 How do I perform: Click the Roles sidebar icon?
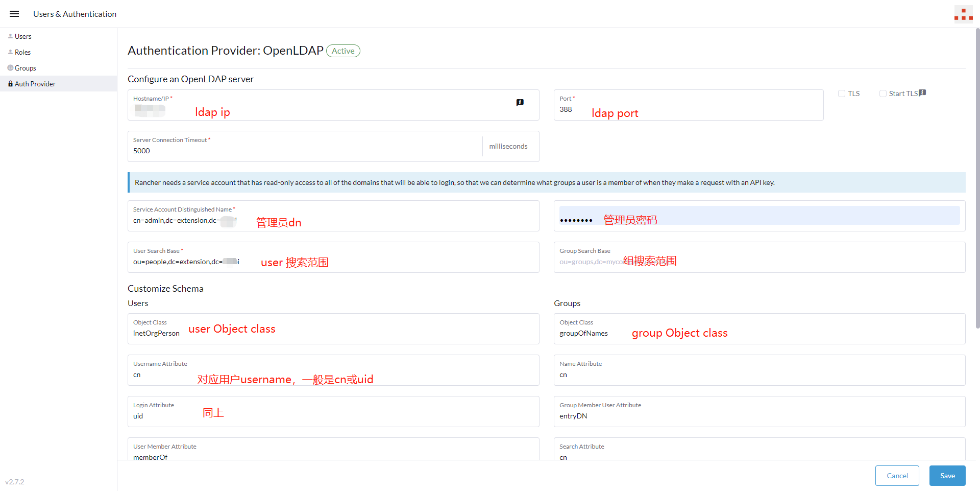pyautogui.click(x=10, y=52)
